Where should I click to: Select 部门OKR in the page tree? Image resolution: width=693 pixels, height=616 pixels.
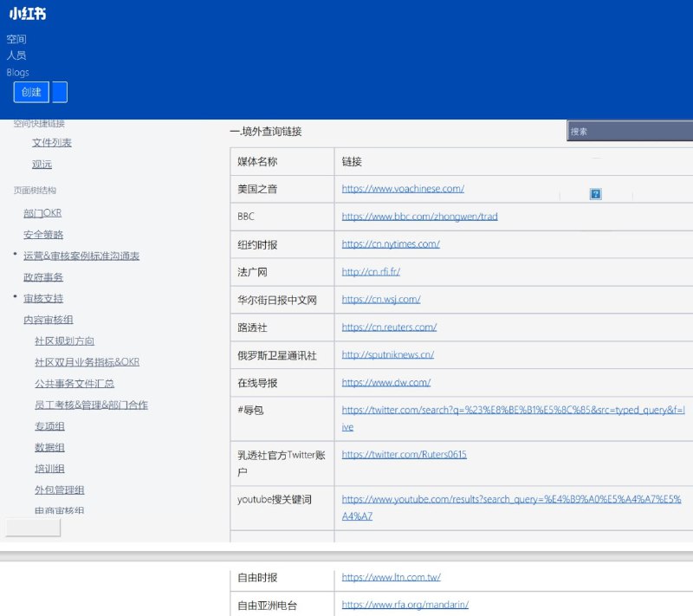[42, 213]
